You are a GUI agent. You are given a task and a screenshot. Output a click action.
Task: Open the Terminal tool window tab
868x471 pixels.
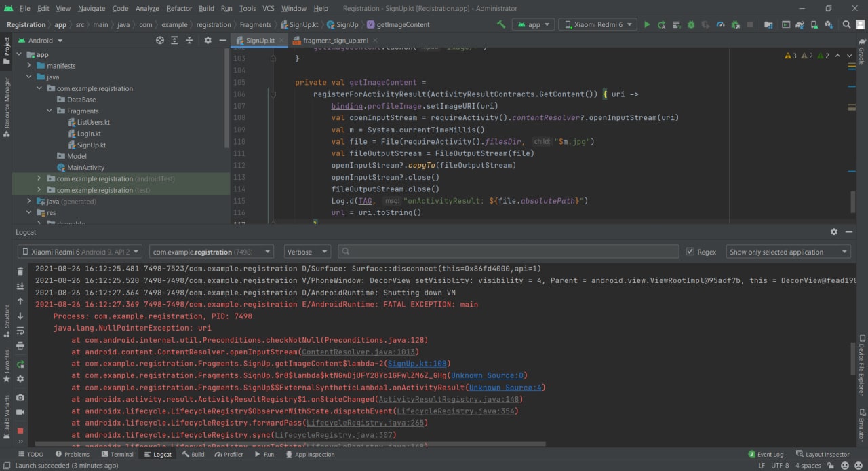point(117,454)
